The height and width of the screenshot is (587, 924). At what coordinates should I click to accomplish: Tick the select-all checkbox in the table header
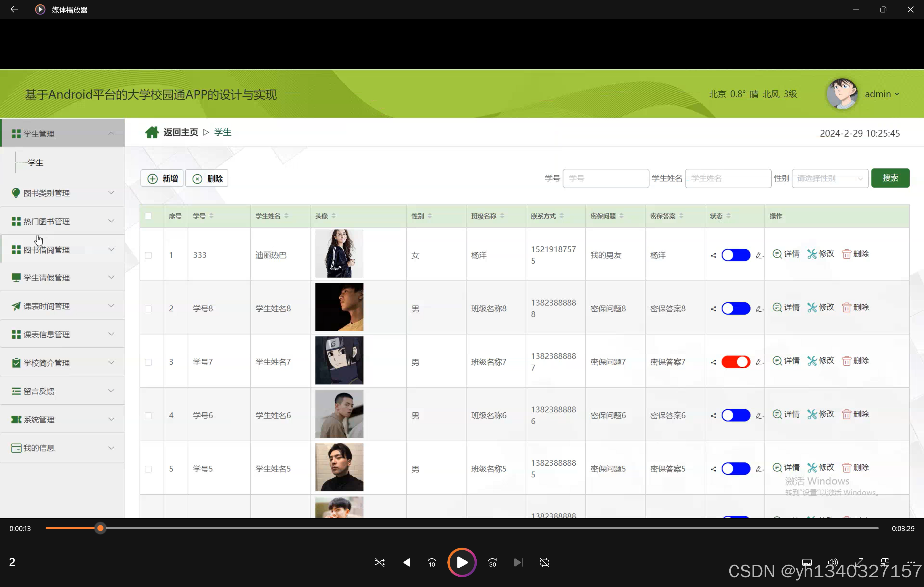148,216
